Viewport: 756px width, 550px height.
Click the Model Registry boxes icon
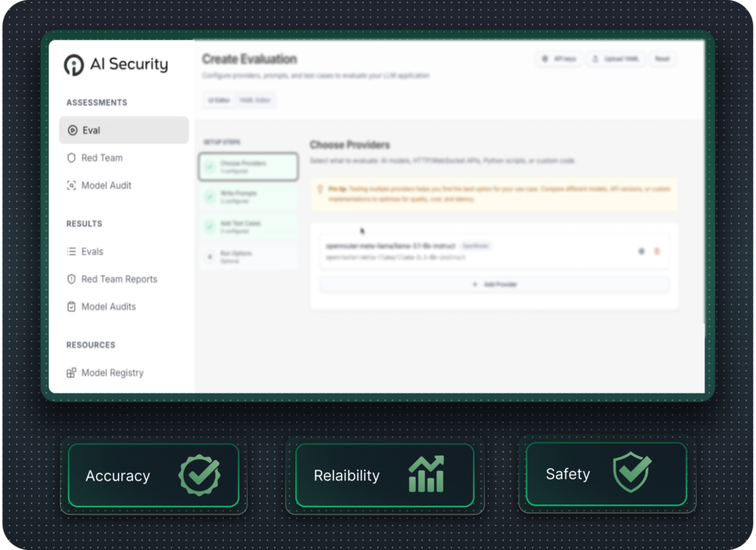click(x=72, y=374)
